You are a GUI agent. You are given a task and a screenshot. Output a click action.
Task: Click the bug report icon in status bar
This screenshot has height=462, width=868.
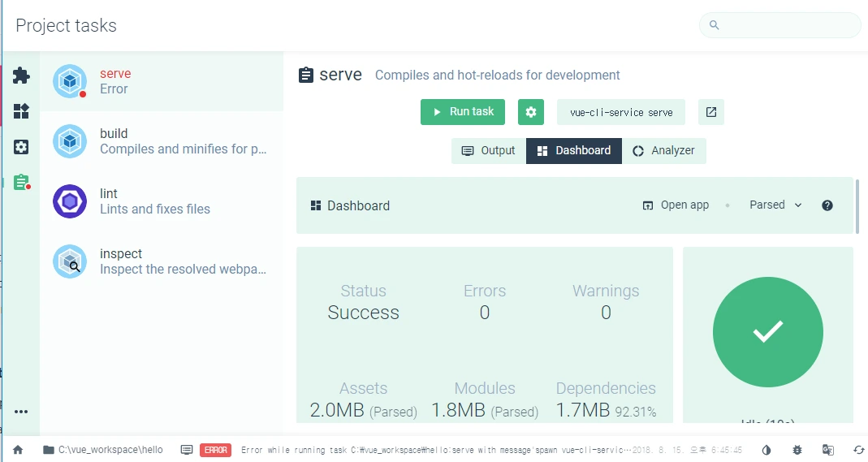(x=797, y=450)
